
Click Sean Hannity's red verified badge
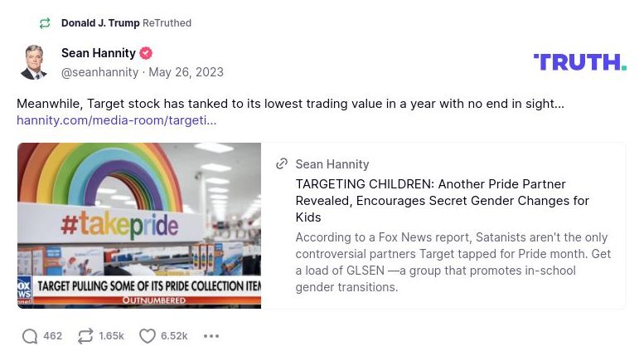146,53
